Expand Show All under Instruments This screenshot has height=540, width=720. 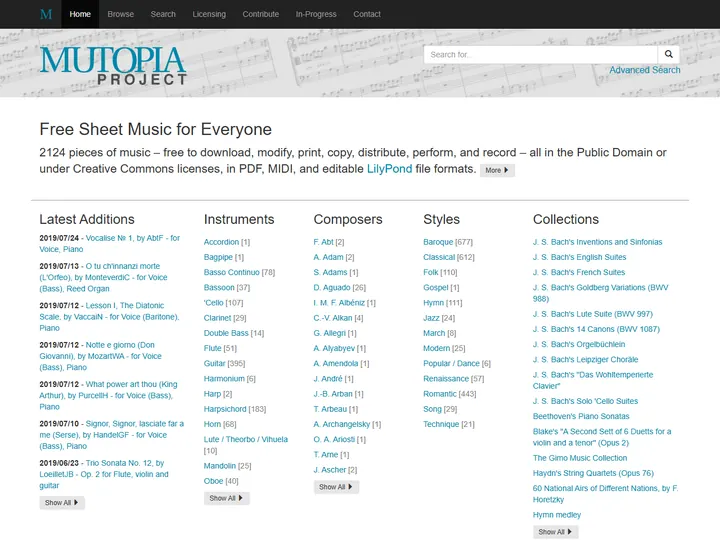(226, 498)
